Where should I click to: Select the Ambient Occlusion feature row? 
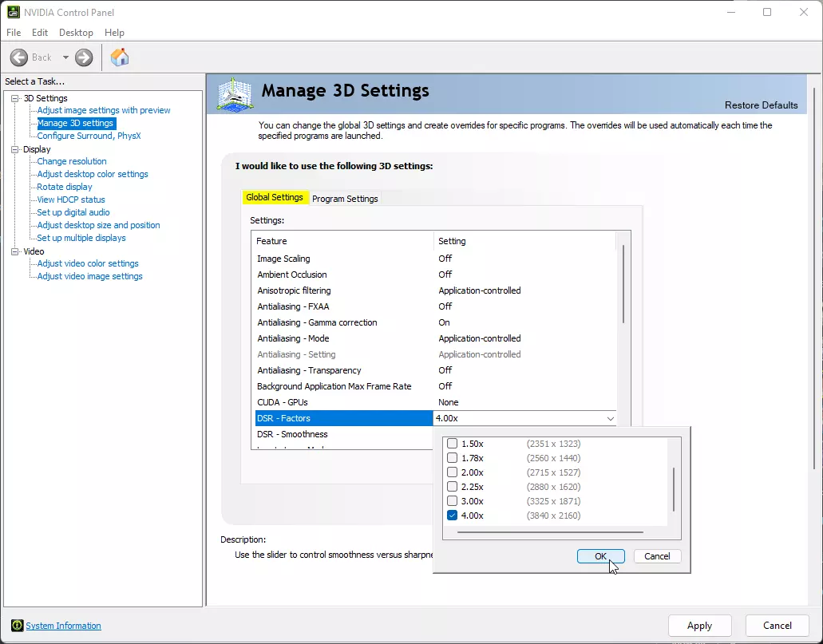coord(434,275)
